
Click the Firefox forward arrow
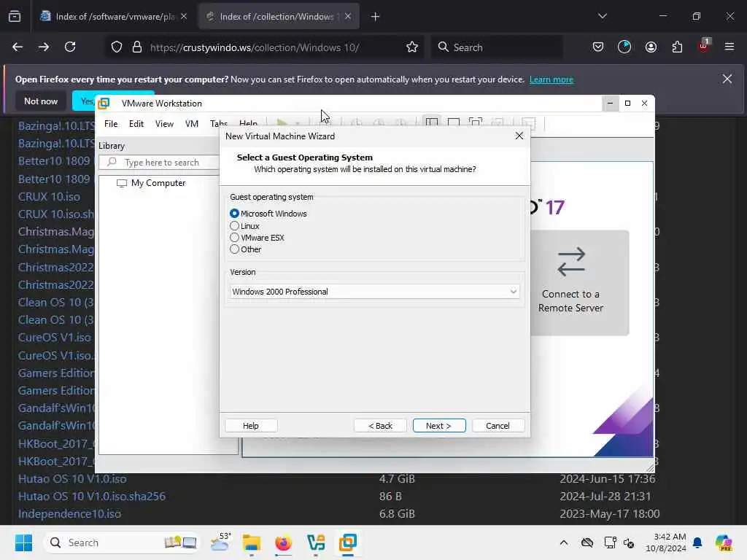pos(44,47)
